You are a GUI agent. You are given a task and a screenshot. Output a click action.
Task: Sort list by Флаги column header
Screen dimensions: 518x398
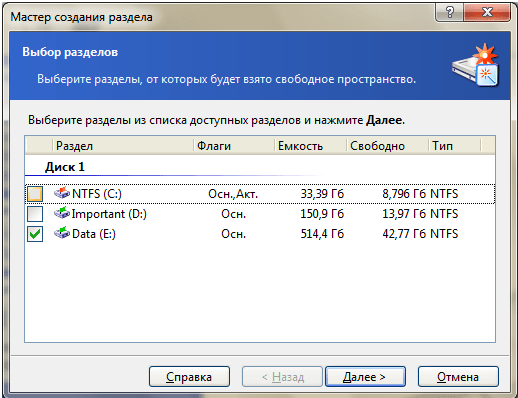[234, 146]
